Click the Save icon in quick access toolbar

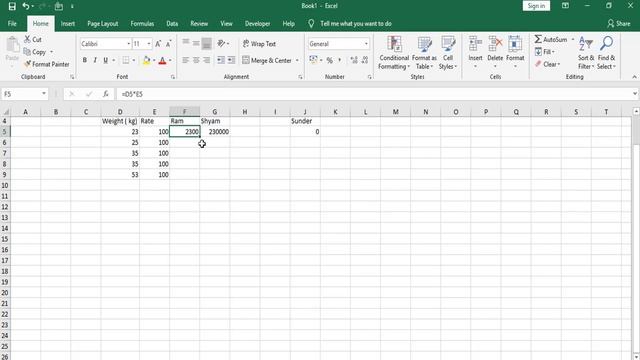pyautogui.click(x=12, y=6)
